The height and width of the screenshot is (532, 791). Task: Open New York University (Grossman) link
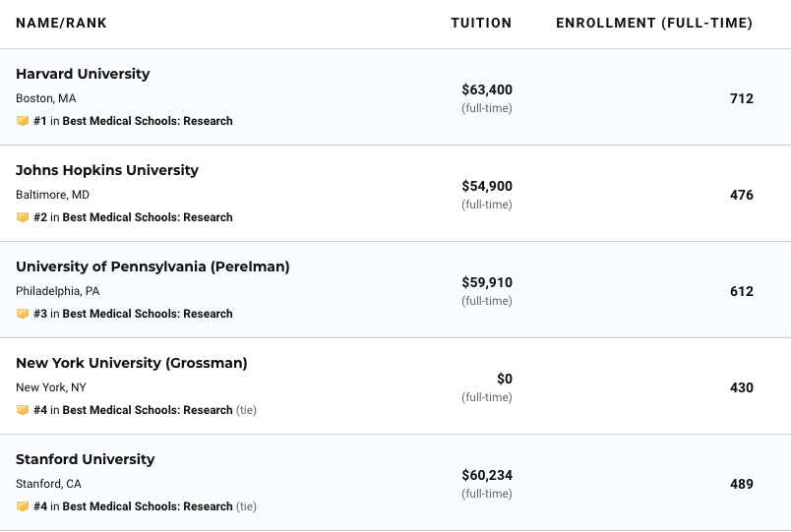point(132,363)
